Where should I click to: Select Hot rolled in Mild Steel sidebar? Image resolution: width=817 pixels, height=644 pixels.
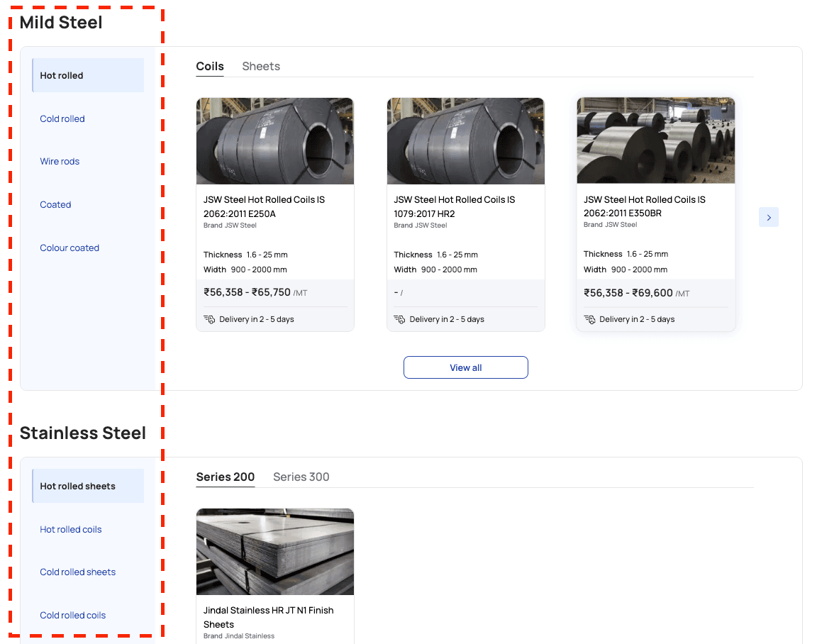[x=62, y=76]
